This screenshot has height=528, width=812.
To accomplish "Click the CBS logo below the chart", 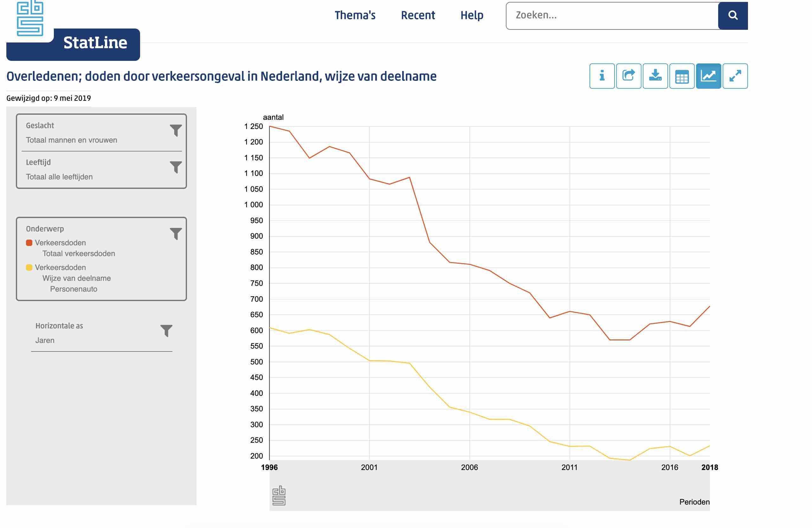I will pos(279,495).
